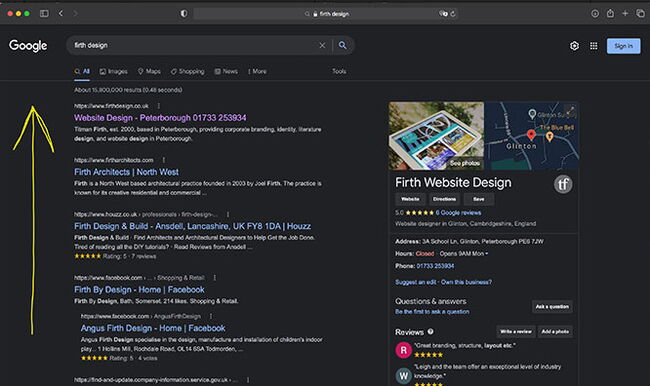Show the tab overview icon
This screenshot has height=386, width=650.
coord(640,14)
